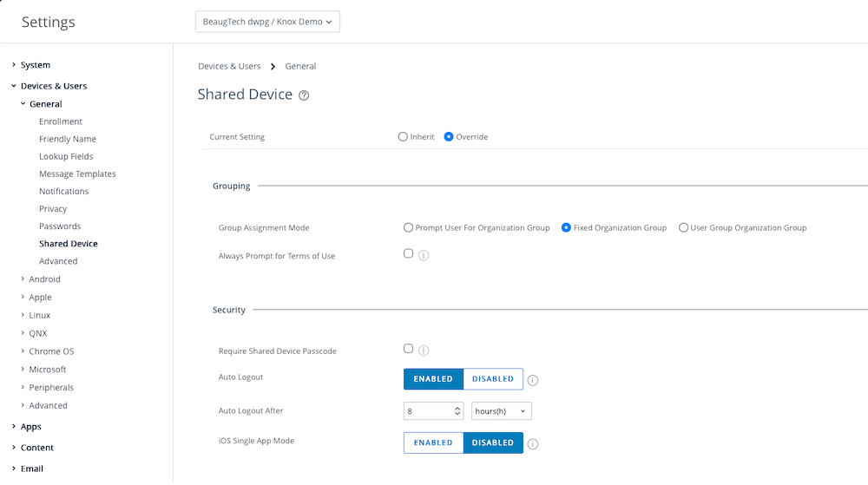Image resolution: width=868 pixels, height=485 pixels.
Task: Go to Passwords in the sidebar
Action: tap(60, 226)
